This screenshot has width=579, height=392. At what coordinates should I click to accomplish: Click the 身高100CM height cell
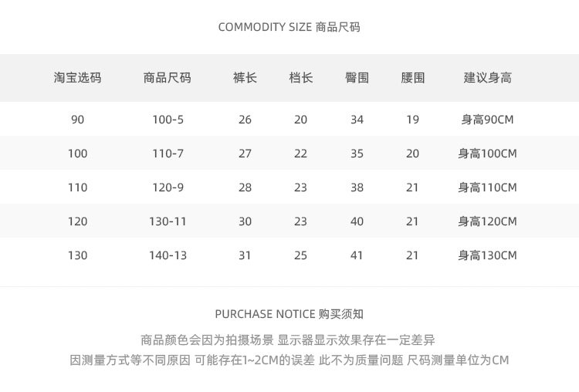(x=487, y=154)
